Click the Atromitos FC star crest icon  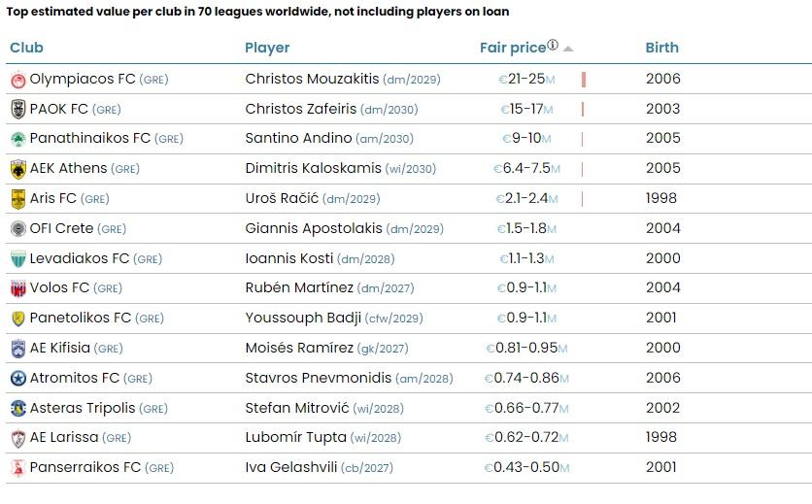coord(17,379)
